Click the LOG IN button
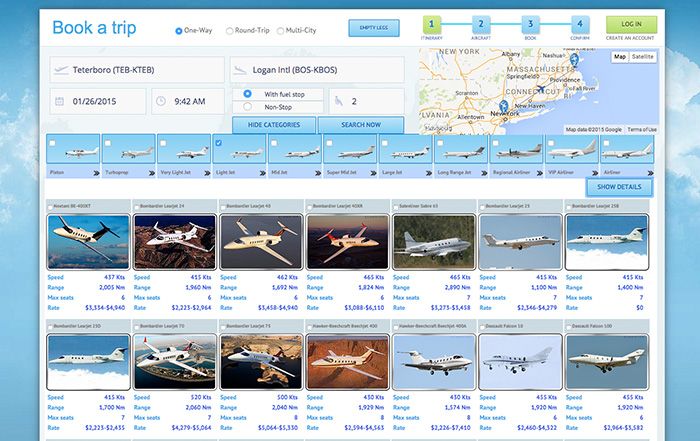 coord(631,24)
